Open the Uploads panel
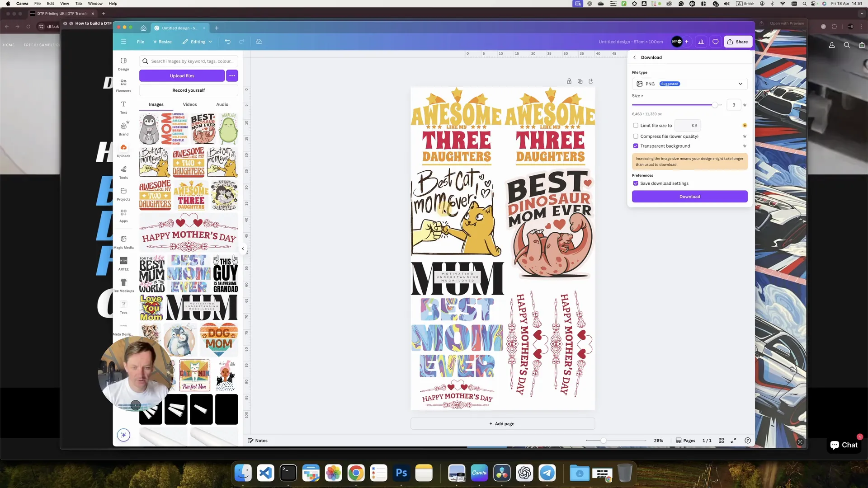The height and width of the screenshot is (488, 868). point(123,150)
